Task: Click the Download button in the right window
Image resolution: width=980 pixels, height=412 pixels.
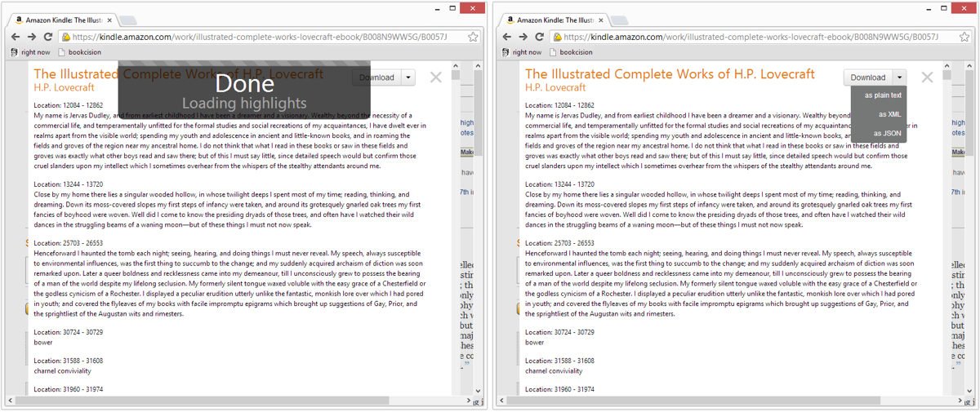Action: (867, 78)
